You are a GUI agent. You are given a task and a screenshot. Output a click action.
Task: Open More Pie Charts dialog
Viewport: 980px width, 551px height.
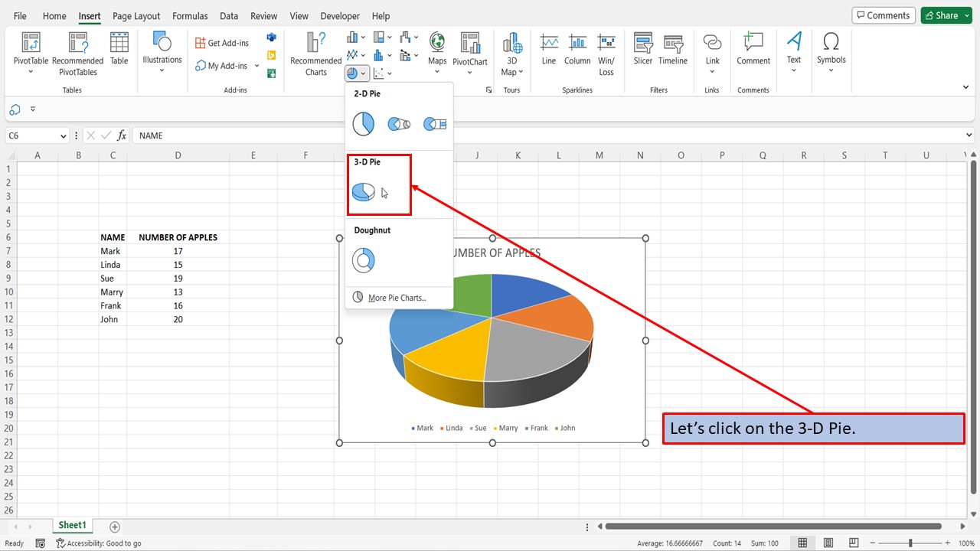[x=398, y=298]
